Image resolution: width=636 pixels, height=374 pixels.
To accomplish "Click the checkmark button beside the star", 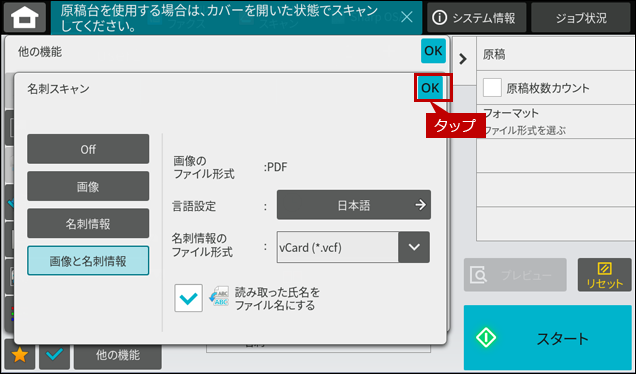I will (54, 355).
